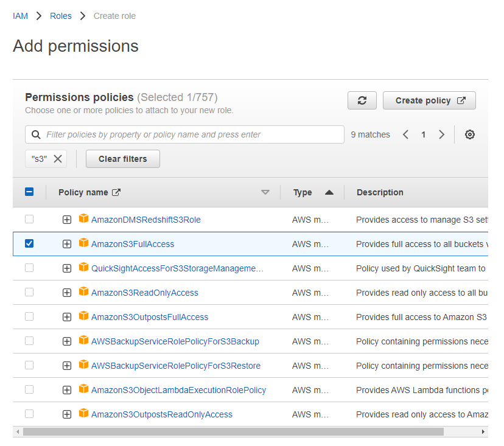Open the AWSBackupServiceRolePolicyForS3Restore link

176,366
